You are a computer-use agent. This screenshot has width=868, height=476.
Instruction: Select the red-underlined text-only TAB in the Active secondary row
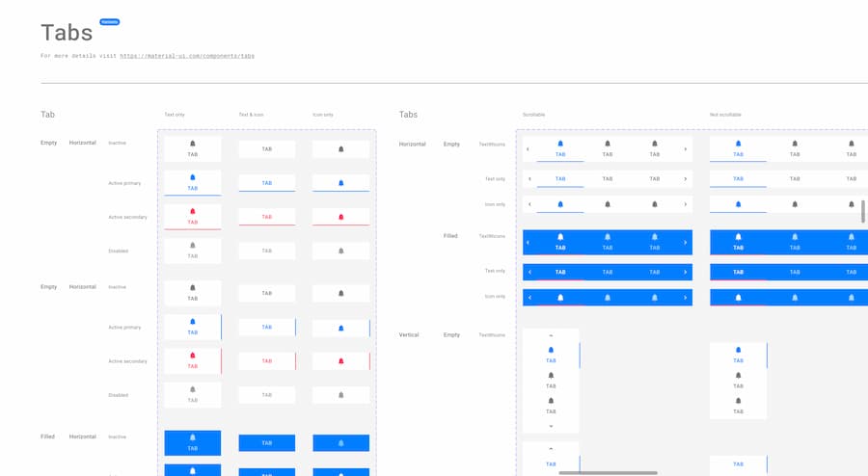tap(267, 217)
